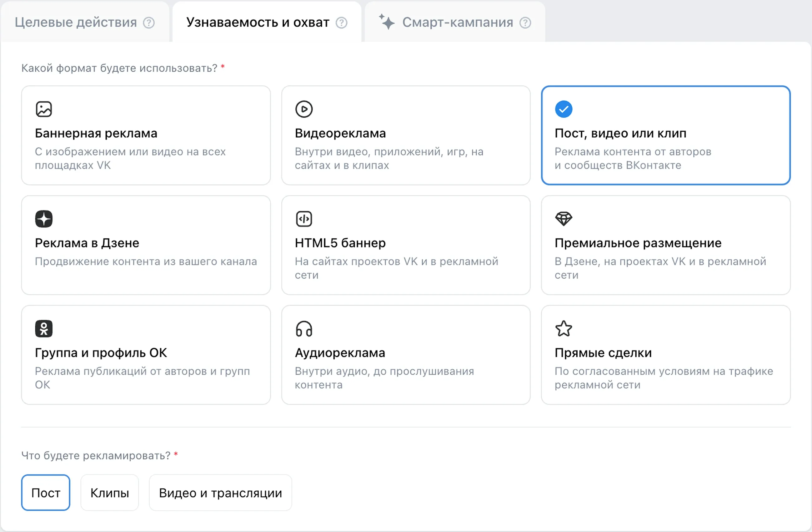Click 'Реклама публикаций от авторов и групп ОК'
The height and width of the screenshot is (532, 812).
pyautogui.click(x=142, y=378)
